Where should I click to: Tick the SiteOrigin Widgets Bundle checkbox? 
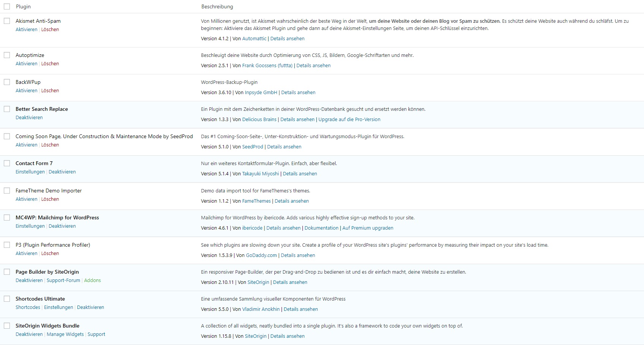coord(7,326)
